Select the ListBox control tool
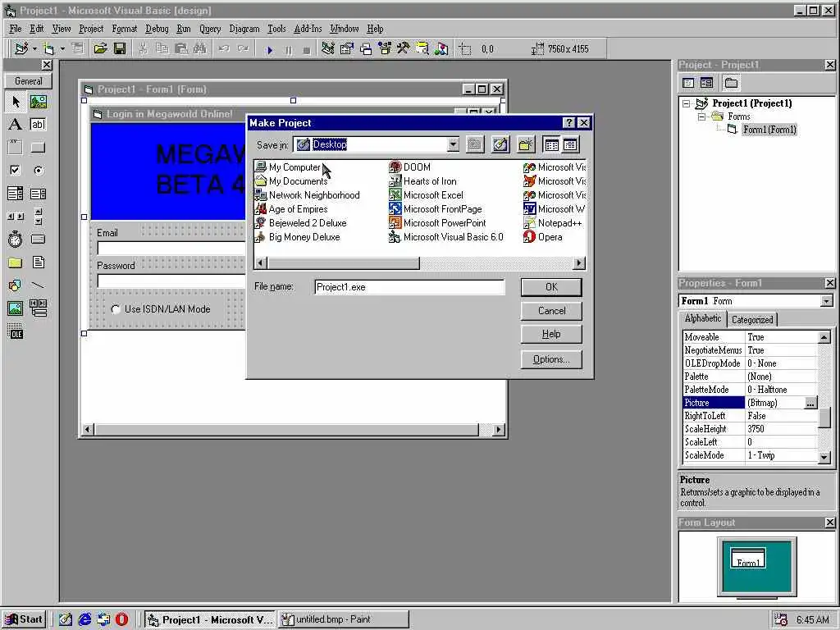Viewport: 840px width, 630px height. [38, 194]
